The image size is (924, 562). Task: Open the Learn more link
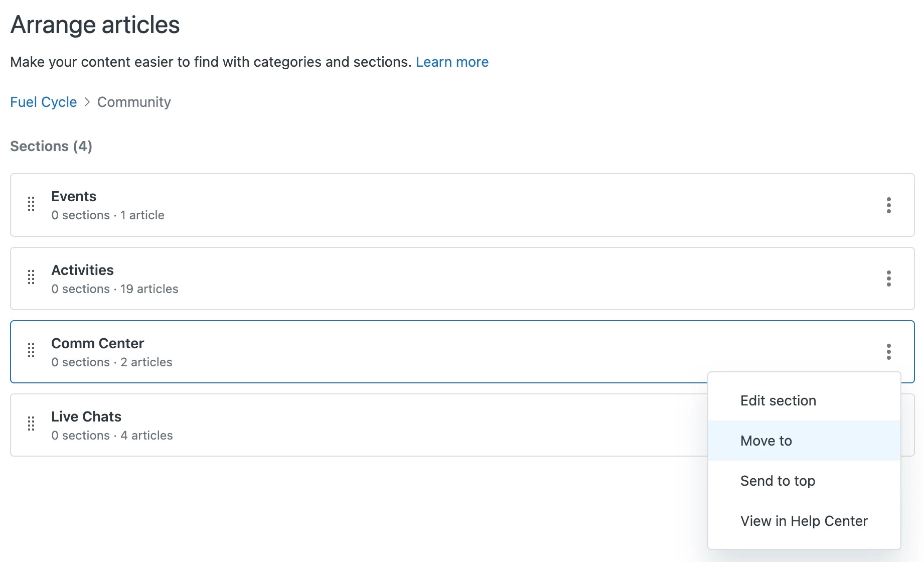452,62
